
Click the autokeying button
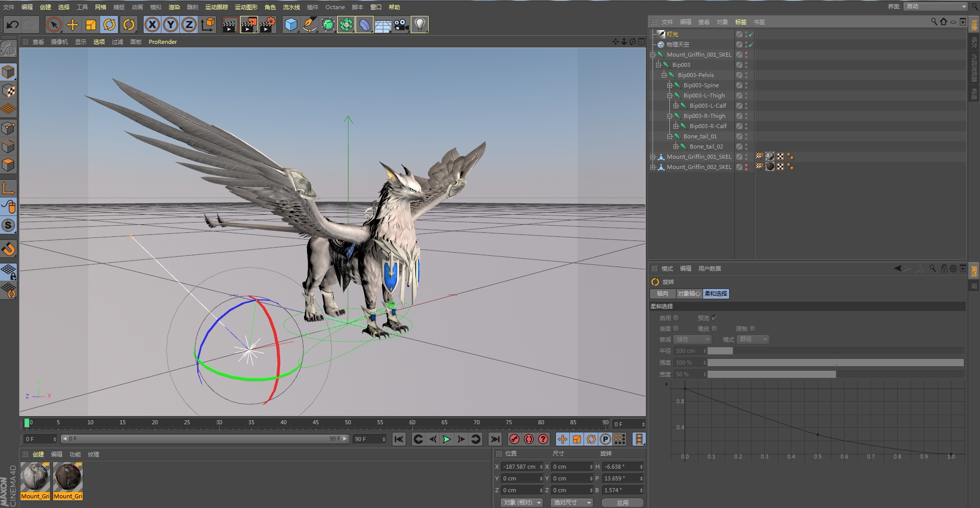529,439
